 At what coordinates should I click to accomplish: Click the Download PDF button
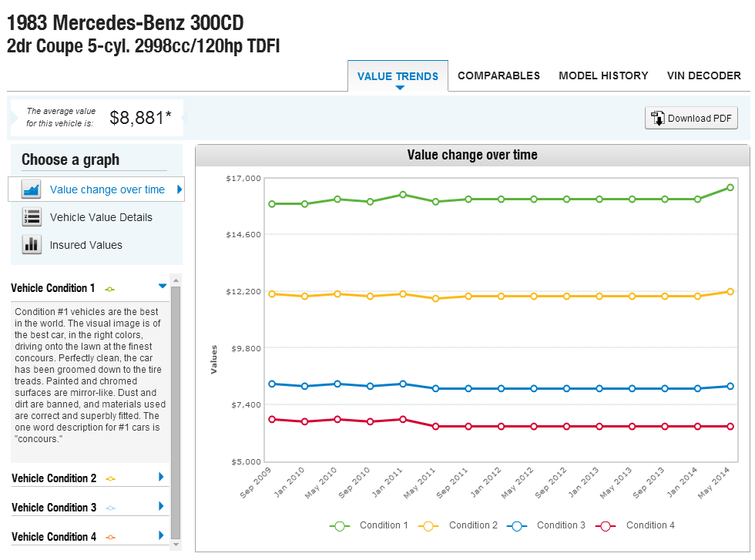[x=691, y=118]
